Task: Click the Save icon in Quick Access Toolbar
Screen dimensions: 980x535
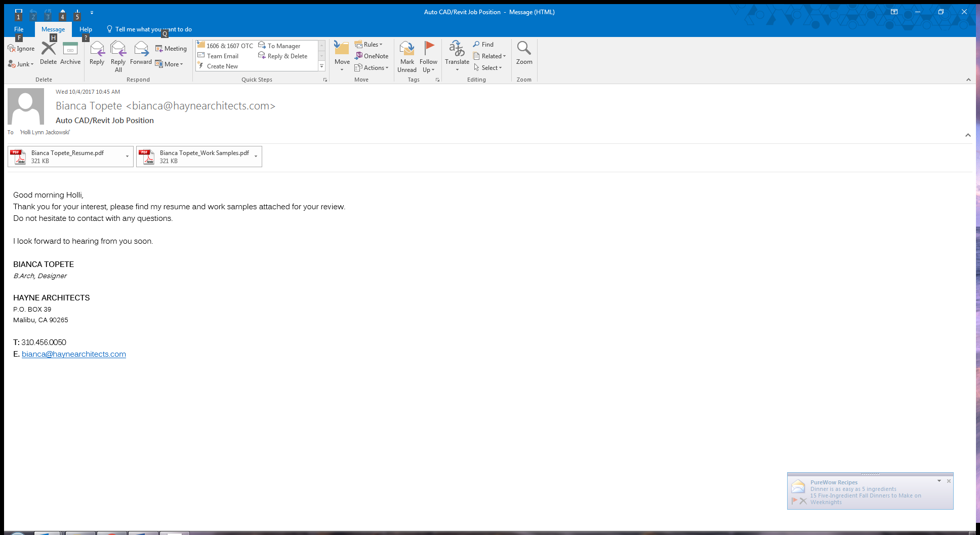Action: pos(18,12)
